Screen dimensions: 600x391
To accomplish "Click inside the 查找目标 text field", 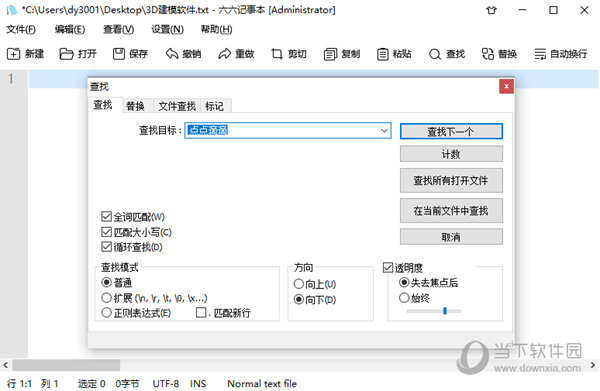I will pos(288,130).
